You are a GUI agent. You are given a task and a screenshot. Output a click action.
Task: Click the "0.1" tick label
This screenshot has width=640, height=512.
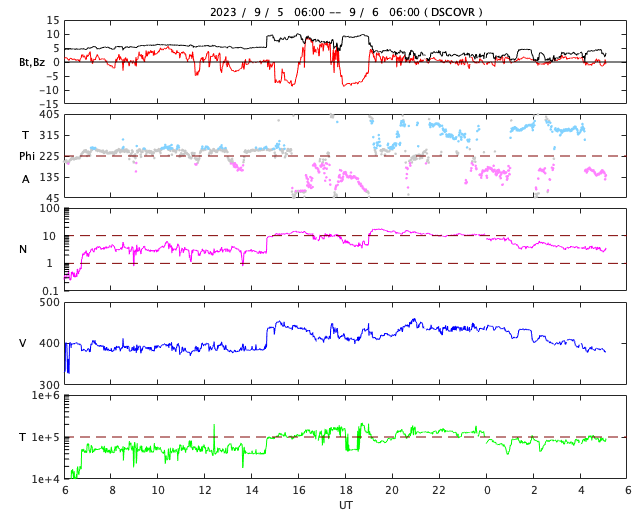(51, 291)
